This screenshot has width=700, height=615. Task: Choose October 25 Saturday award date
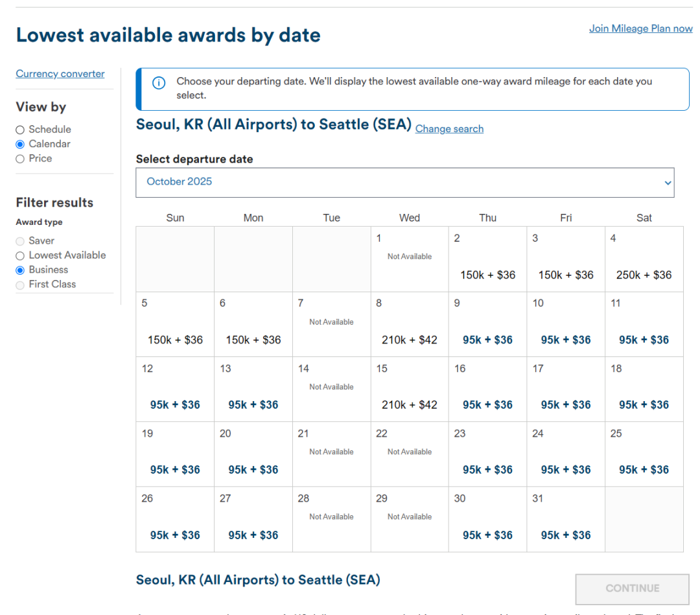[x=644, y=469]
